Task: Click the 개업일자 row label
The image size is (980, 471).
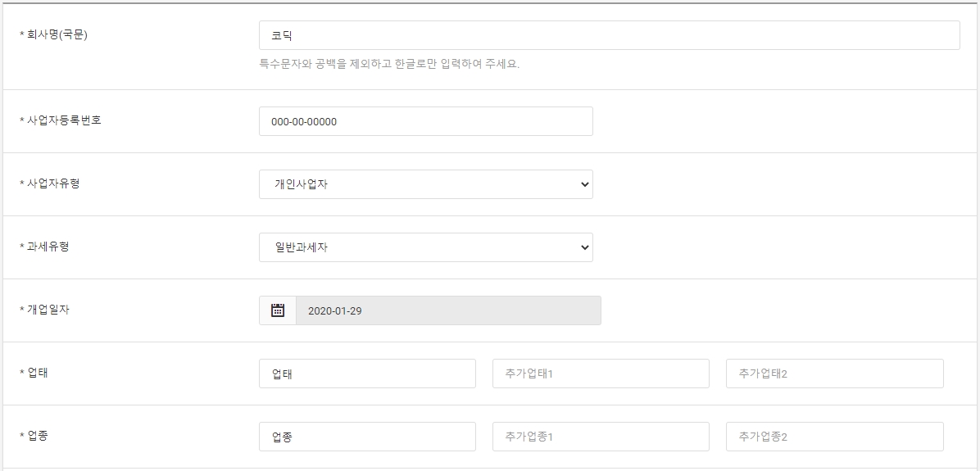Action: [44, 309]
